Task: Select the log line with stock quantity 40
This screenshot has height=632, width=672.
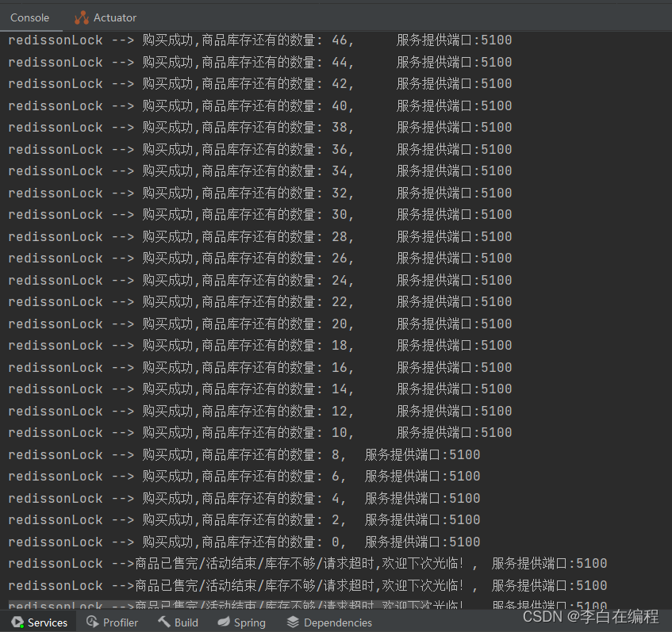Action: tap(260, 105)
